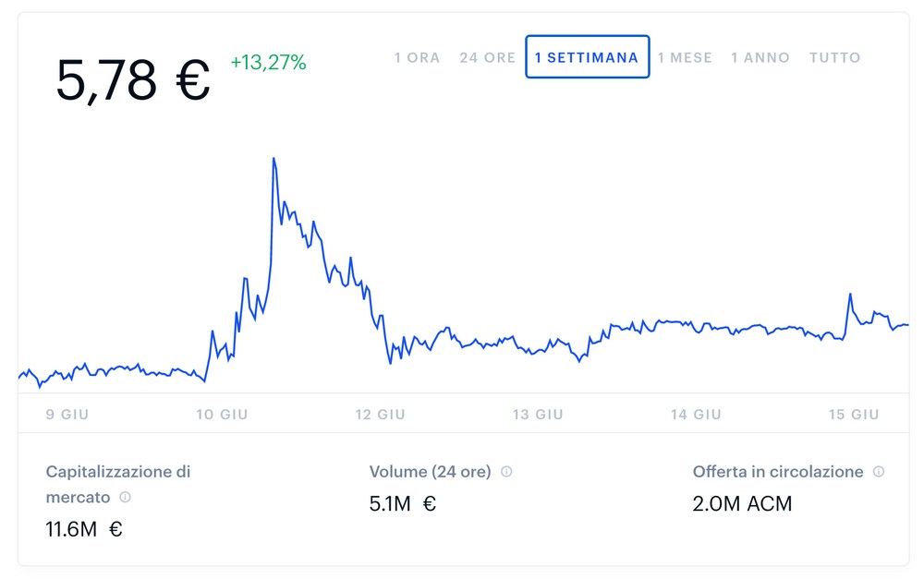Switch chart to 1 MESE
The height and width of the screenshot is (579, 924).
point(685,58)
